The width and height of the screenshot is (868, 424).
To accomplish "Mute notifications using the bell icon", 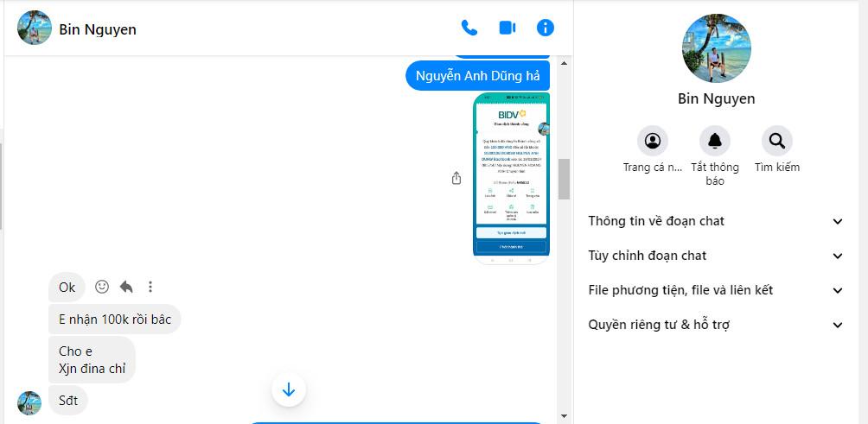I will [x=715, y=141].
